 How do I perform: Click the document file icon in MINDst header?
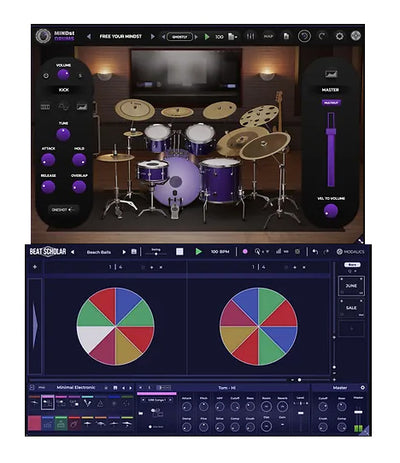click(286, 36)
